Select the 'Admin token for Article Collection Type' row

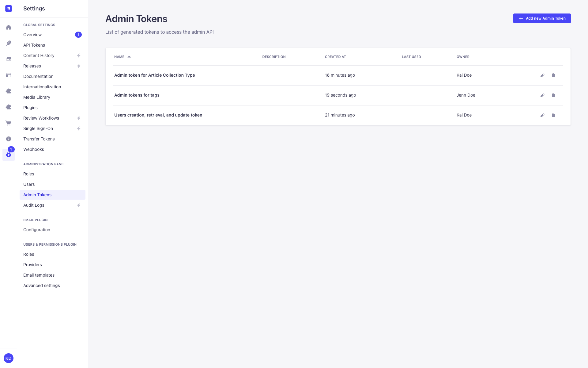click(x=154, y=75)
